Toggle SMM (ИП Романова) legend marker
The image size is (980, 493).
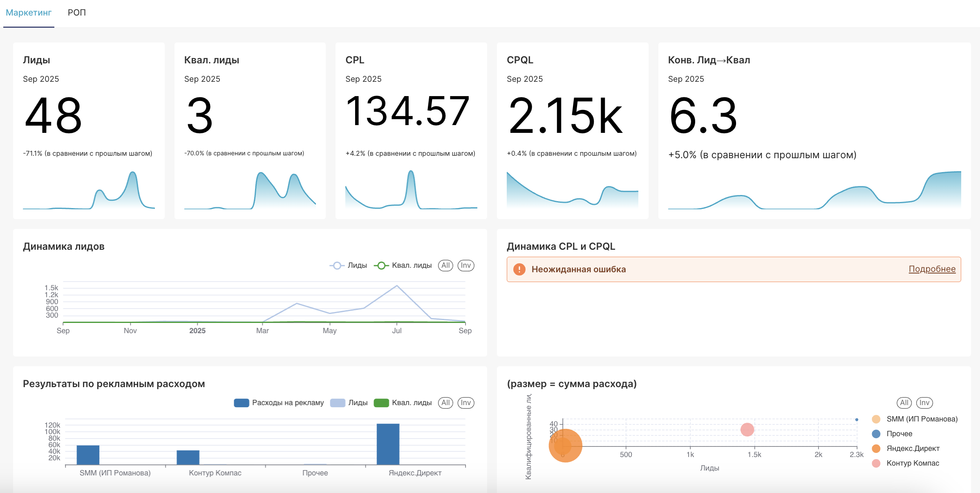[x=876, y=419]
